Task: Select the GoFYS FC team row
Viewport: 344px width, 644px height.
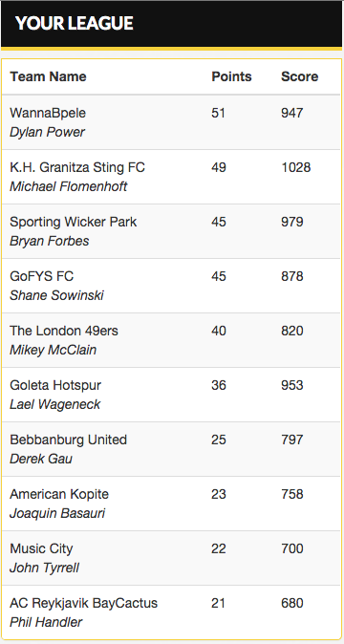Action: pyautogui.click(x=171, y=286)
